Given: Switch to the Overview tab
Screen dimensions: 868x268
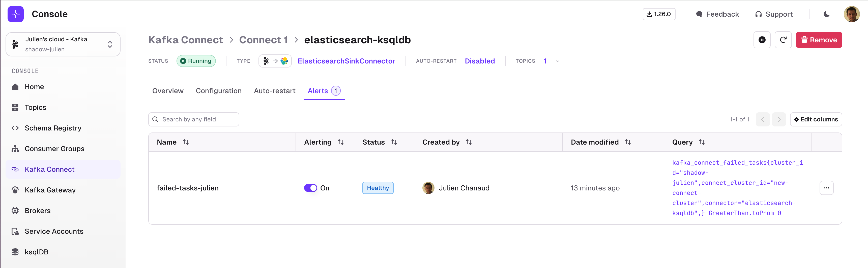Looking at the screenshot, I should 168,91.
